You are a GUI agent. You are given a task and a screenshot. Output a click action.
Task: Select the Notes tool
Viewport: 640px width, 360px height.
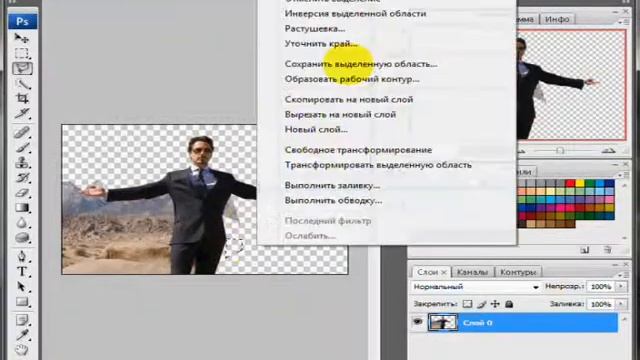pyautogui.click(x=22, y=320)
